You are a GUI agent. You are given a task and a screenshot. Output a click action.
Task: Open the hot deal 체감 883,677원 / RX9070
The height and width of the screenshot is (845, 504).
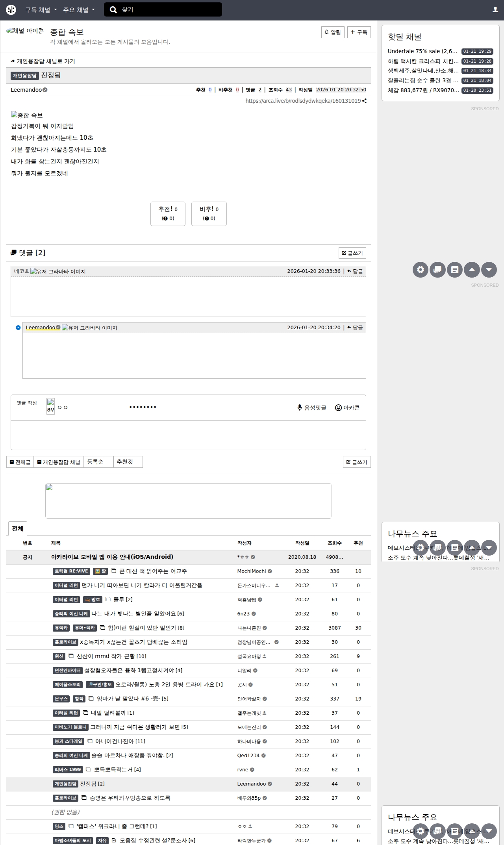pyautogui.click(x=423, y=90)
